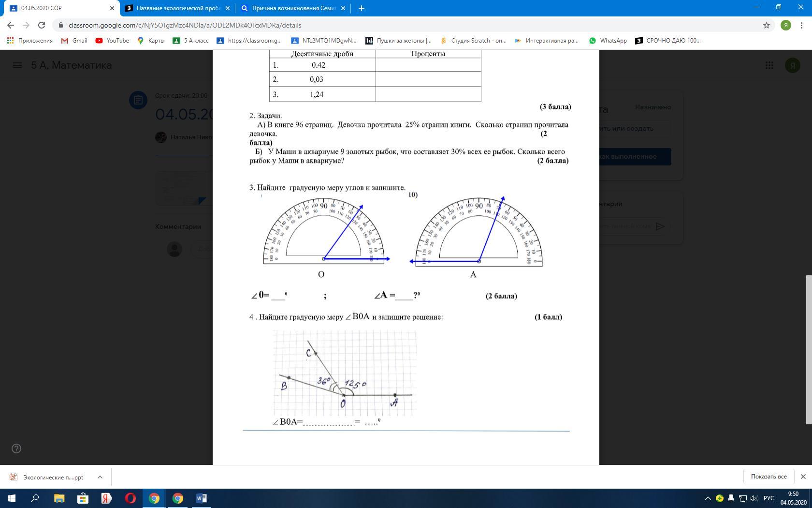Click the mark as done button
The image size is (812, 508).
point(635,157)
